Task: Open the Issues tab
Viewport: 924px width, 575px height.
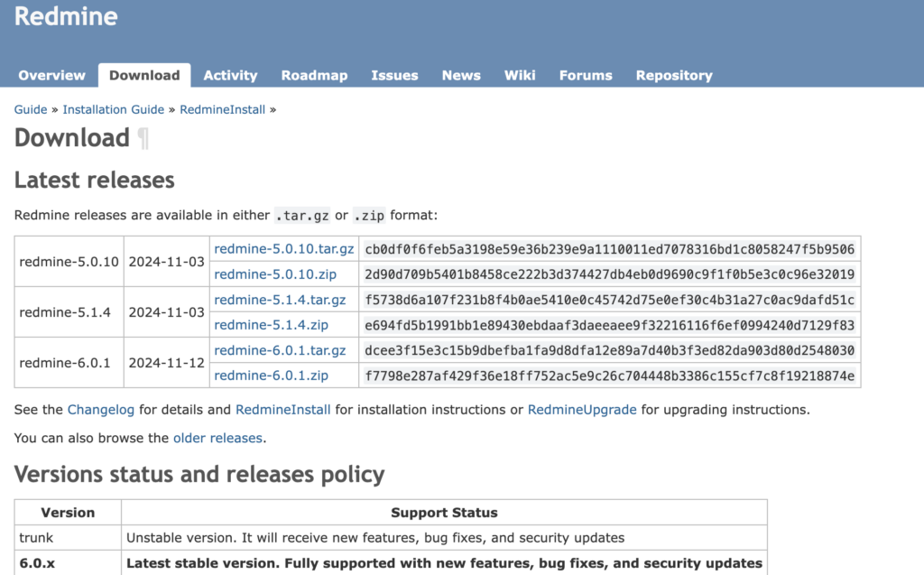Action: click(x=394, y=76)
